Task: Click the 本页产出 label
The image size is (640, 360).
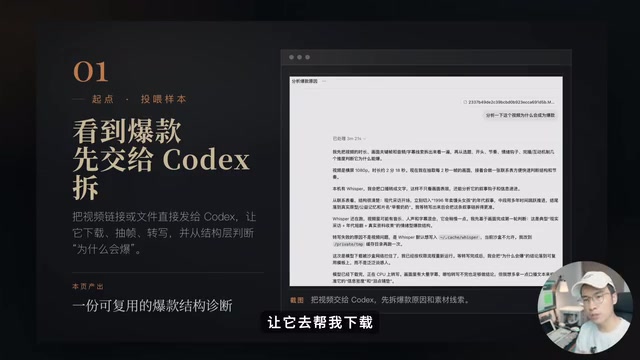Action: pos(88,287)
